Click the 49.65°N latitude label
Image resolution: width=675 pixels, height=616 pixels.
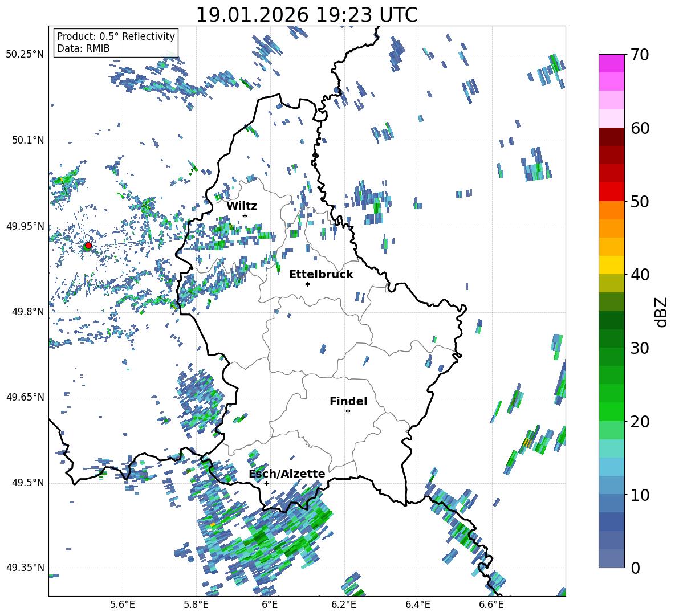(25, 397)
